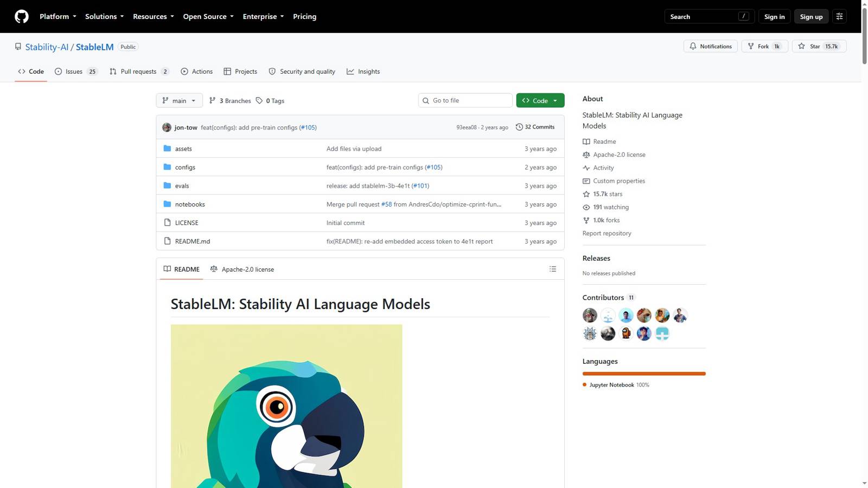Click the pulse icon beside Activity
This screenshot has width=868, height=488.
[x=586, y=168]
